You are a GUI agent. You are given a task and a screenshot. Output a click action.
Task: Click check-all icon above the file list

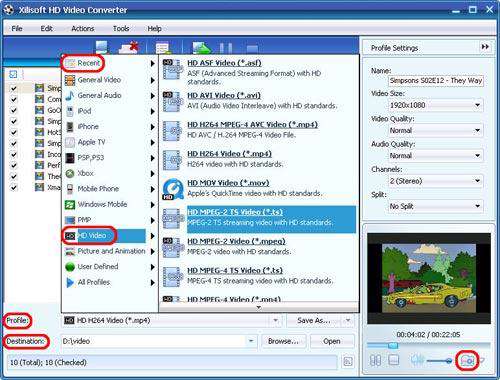(x=13, y=74)
